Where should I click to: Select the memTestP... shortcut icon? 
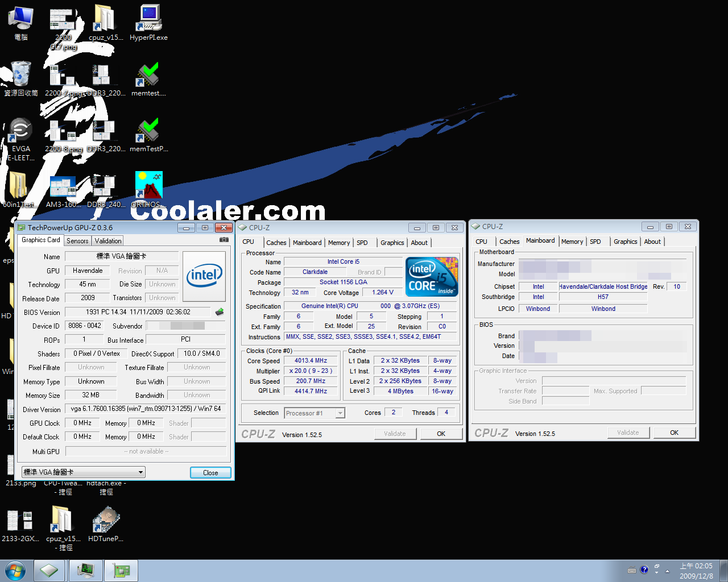[148, 135]
